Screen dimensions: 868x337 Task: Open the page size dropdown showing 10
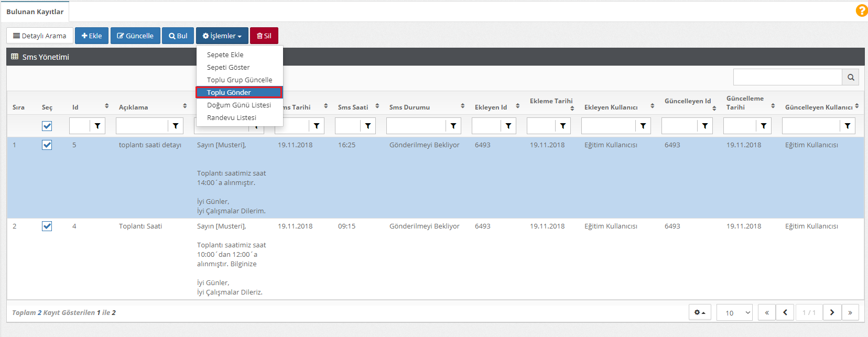[734, 312]
